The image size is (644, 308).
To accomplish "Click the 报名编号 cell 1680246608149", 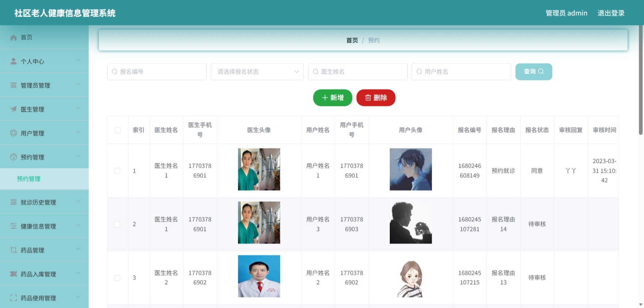I will 469,171.
